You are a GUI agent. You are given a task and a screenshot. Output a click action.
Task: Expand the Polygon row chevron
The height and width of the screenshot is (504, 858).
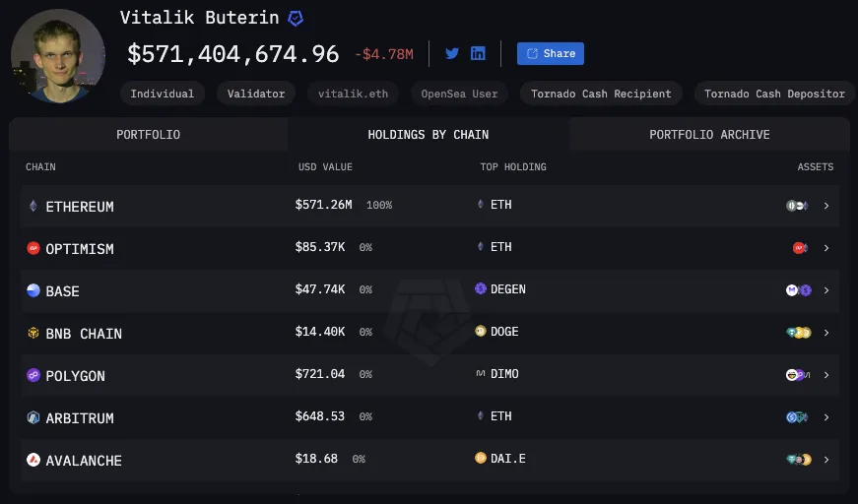pos(826,375)
